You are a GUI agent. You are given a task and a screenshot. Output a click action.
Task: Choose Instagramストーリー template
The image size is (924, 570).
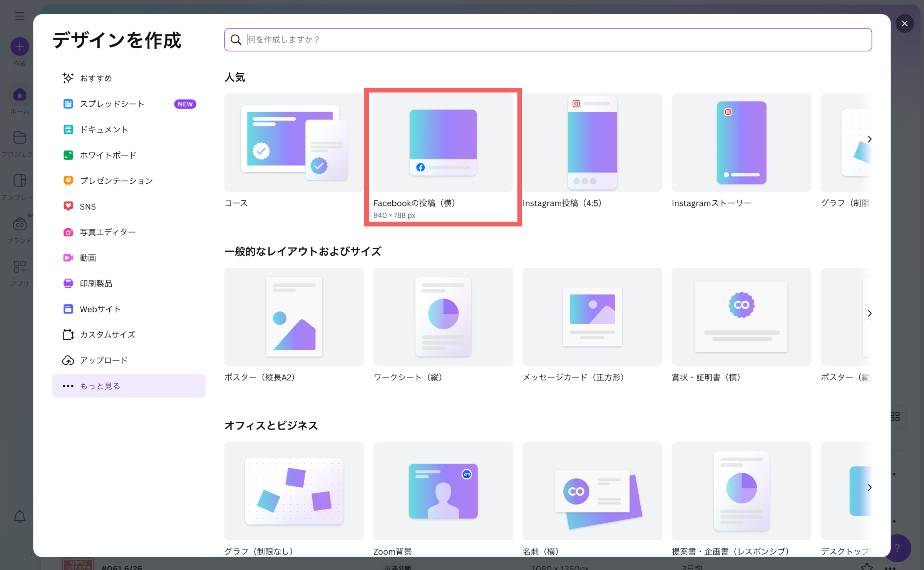(x=741, y=143)
